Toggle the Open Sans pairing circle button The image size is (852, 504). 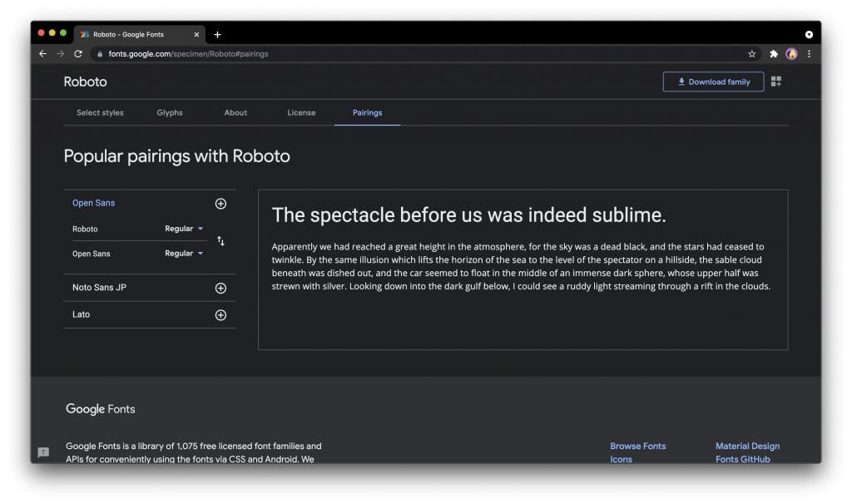pyautogui.click(x=220, y=204)
